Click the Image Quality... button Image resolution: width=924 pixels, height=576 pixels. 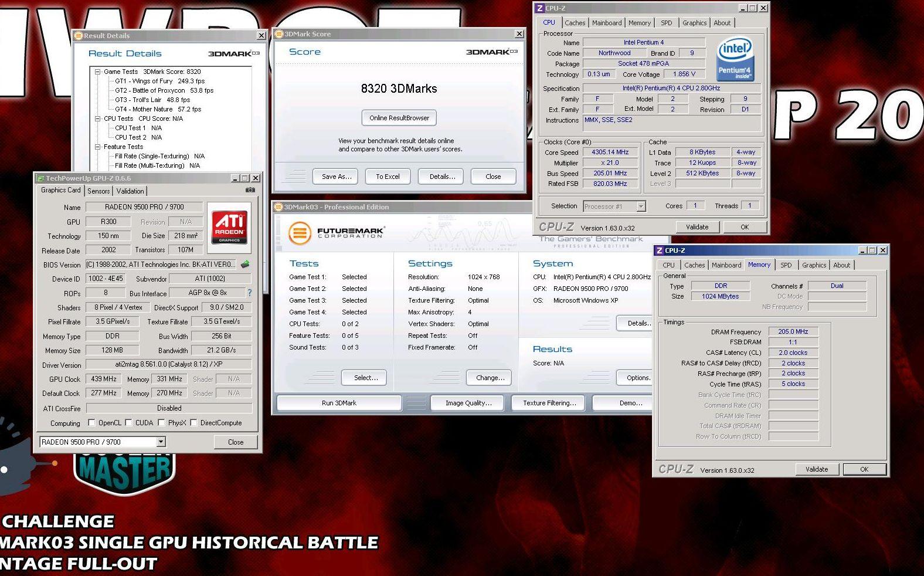pos(468,403)
